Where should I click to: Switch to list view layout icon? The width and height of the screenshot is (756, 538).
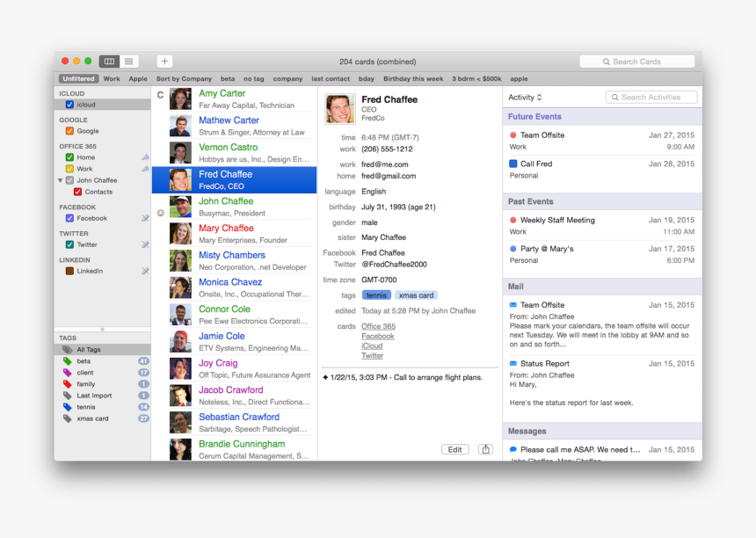128,62
